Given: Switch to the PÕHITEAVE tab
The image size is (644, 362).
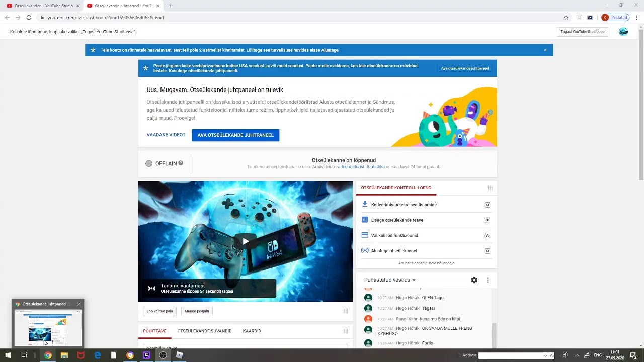Looking at the screenshot, I should point(154,331).
